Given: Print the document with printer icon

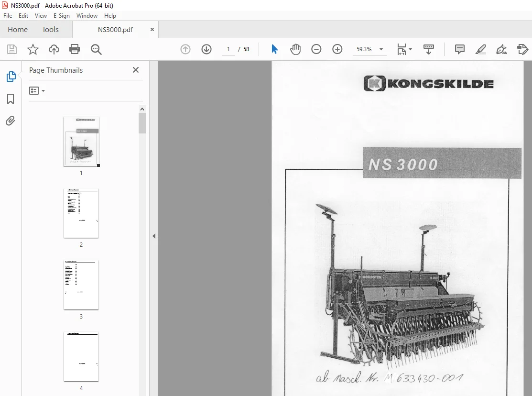Looking at the screenshot, I should coord(75,49).
